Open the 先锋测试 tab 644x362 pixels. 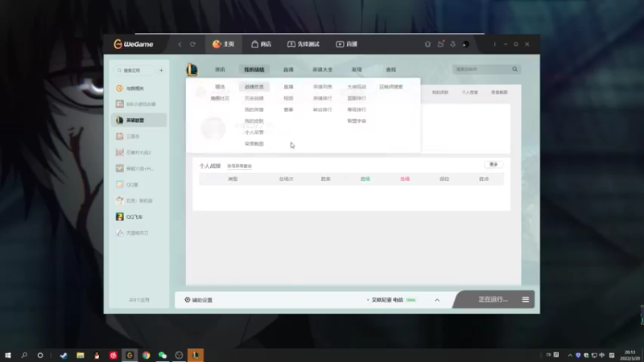[x=303, y=44]
